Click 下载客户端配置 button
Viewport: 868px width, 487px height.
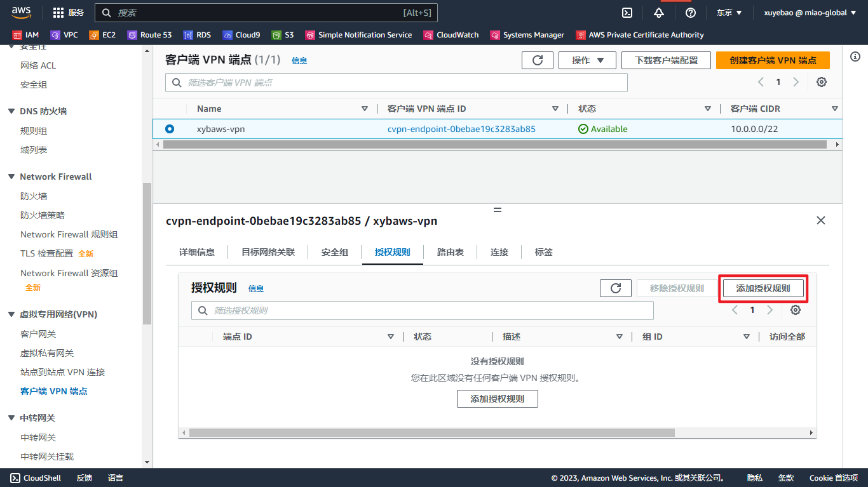(666, 60)
